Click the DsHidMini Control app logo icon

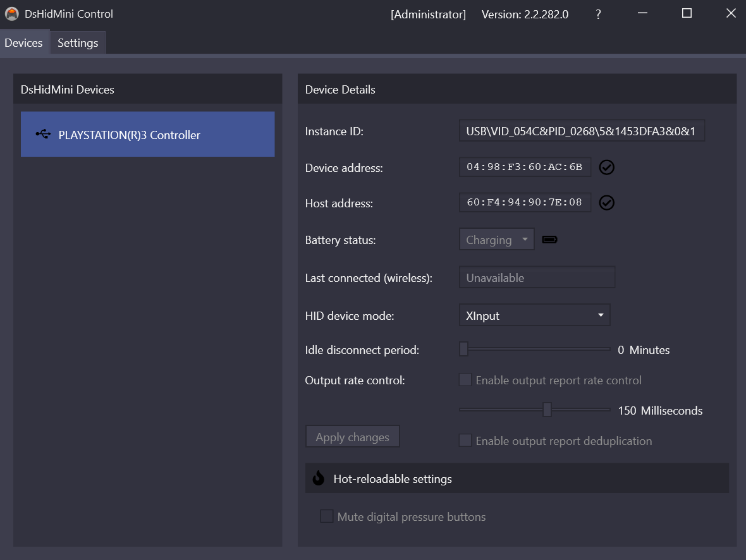[x=11, y=13]
